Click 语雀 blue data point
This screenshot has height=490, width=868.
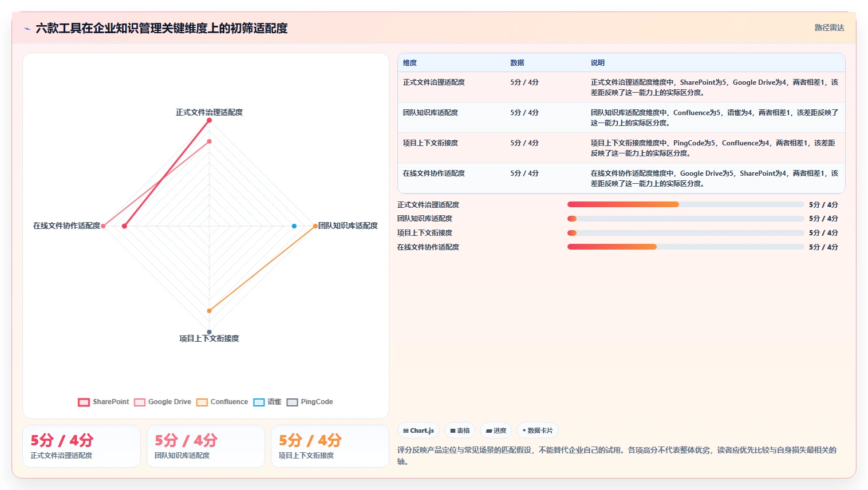(x=294, y=226)
